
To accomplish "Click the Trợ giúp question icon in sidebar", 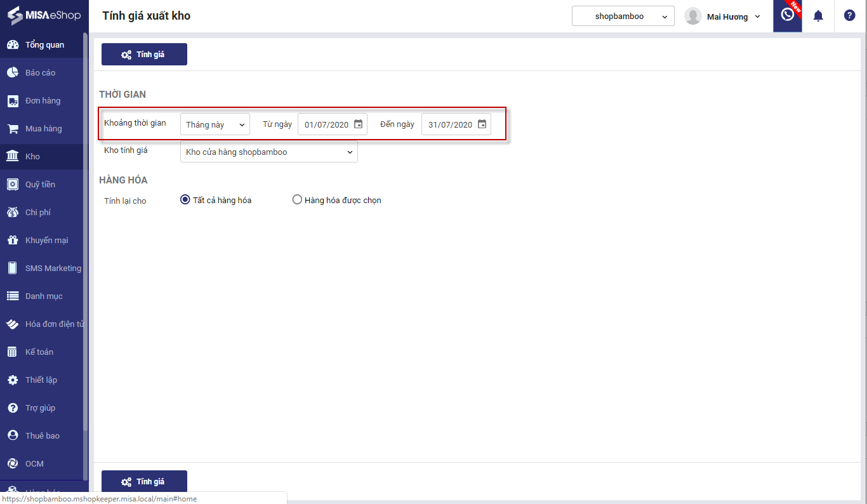I will [13, 408].
